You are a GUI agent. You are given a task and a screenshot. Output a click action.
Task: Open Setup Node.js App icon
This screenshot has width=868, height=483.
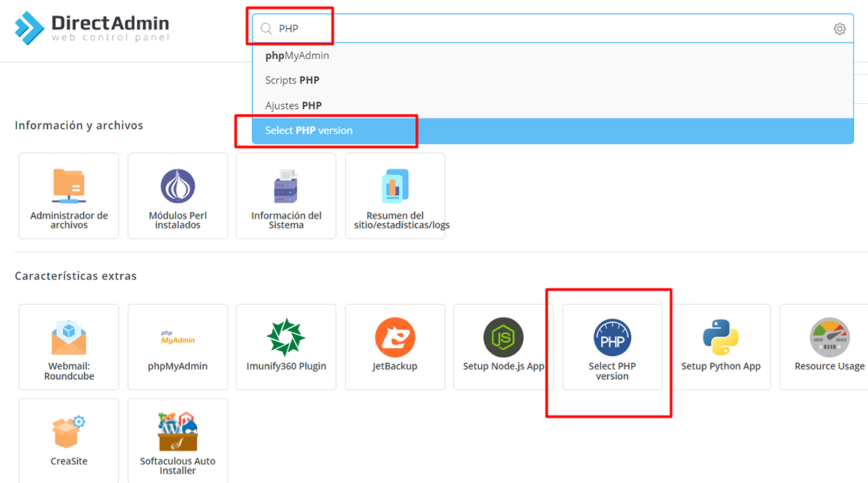coord(503,337)
